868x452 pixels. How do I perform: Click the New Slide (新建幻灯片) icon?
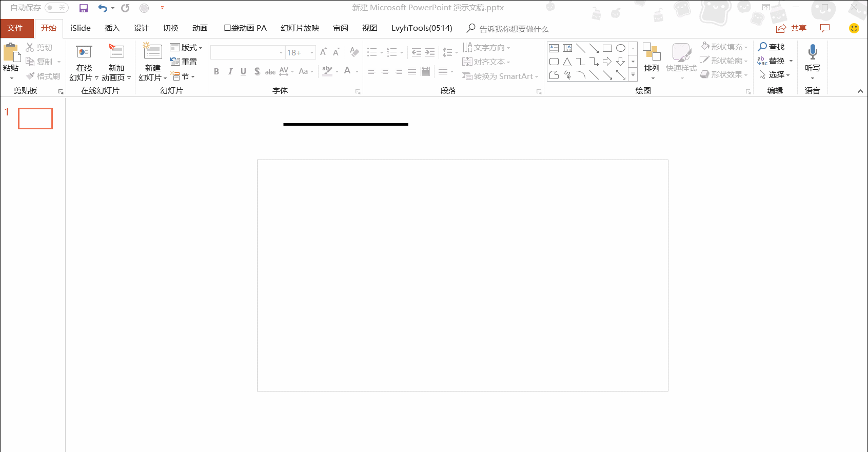[x=152, y=52]
